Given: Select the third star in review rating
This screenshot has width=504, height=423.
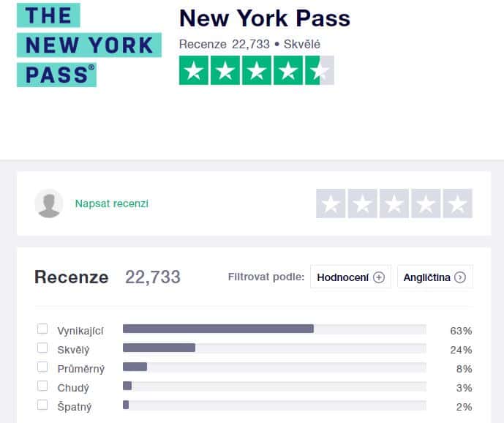Looking at the screenshot, I should click(394, 203).
